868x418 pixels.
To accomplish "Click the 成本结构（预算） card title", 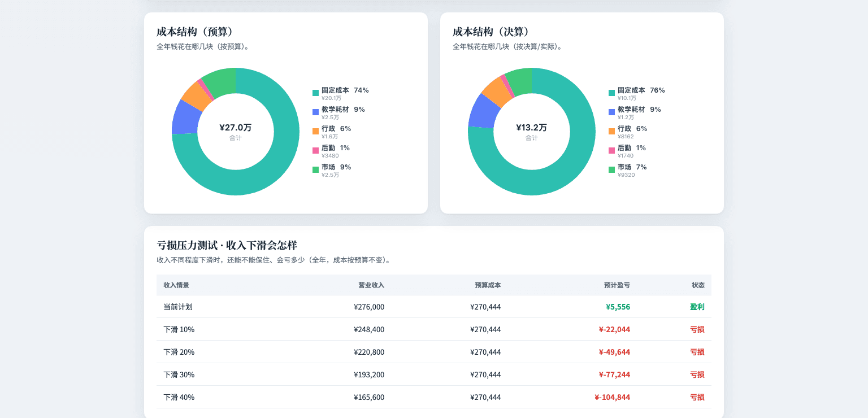I will 195,32.
